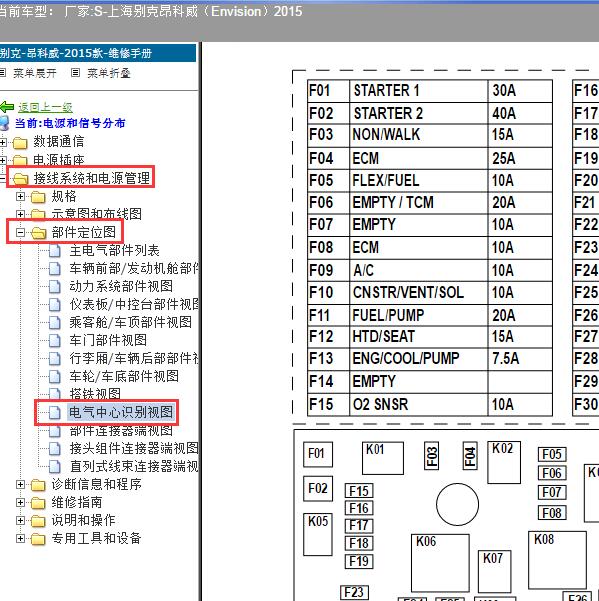Expand the 示意图和布线图 folder
This screenshot has height=601, width=599.
pyautogui.click(x=20, y=214)
